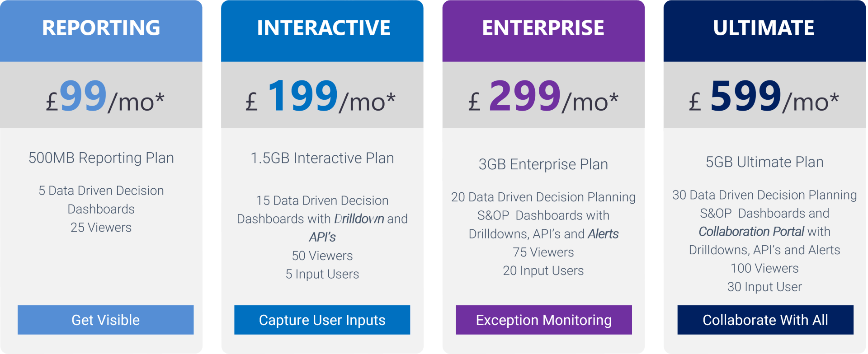Click the ENTERPRISE plan header
The image size is (868, 354).
[543, 28]
